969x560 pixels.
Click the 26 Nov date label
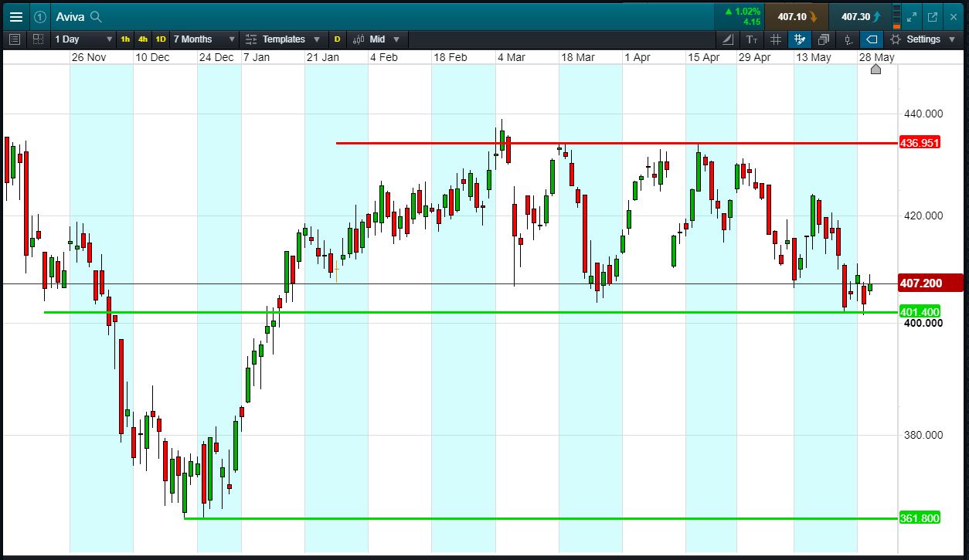89,57
